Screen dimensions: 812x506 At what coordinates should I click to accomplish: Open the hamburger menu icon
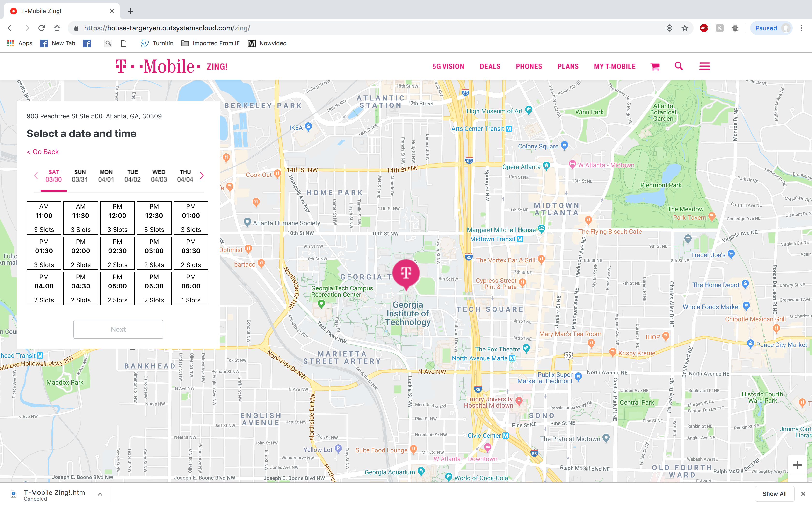(x=704, y=66)
